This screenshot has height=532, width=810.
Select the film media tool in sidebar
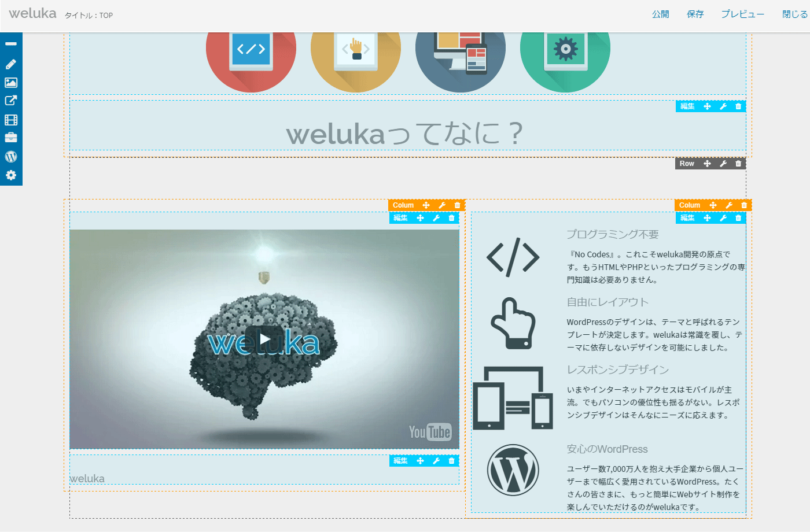[x=11, y=120]
